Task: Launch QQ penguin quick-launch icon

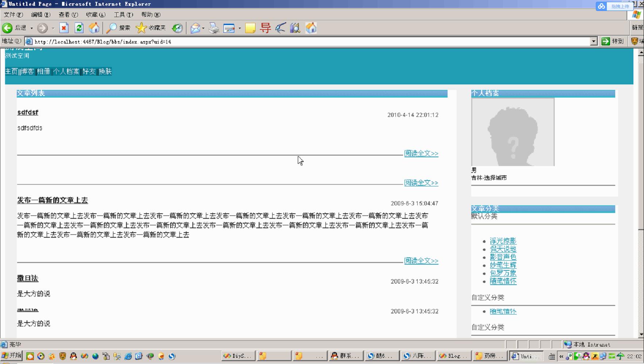Action: click(x=73, y=356)
